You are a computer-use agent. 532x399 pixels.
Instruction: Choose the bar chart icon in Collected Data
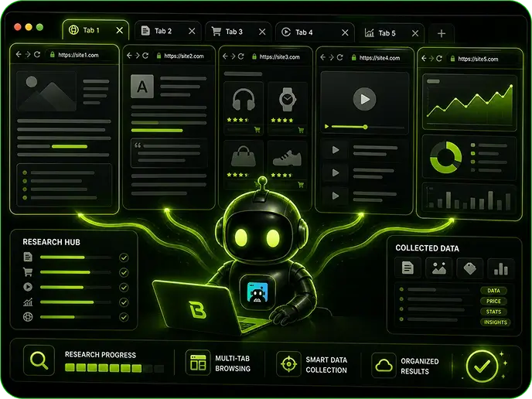pos(501,269)
